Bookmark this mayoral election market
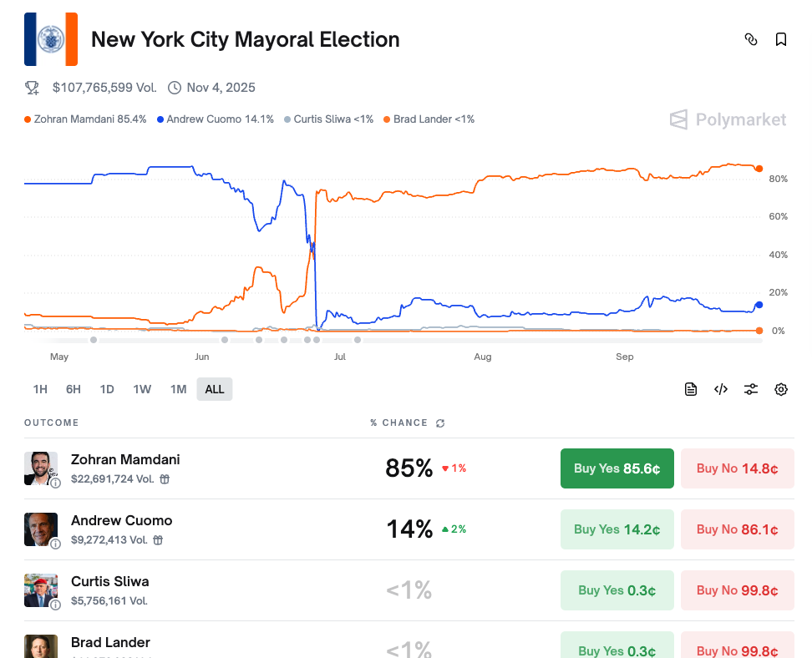The width and height of the screenshot is (812, 658). click(781, 39)
